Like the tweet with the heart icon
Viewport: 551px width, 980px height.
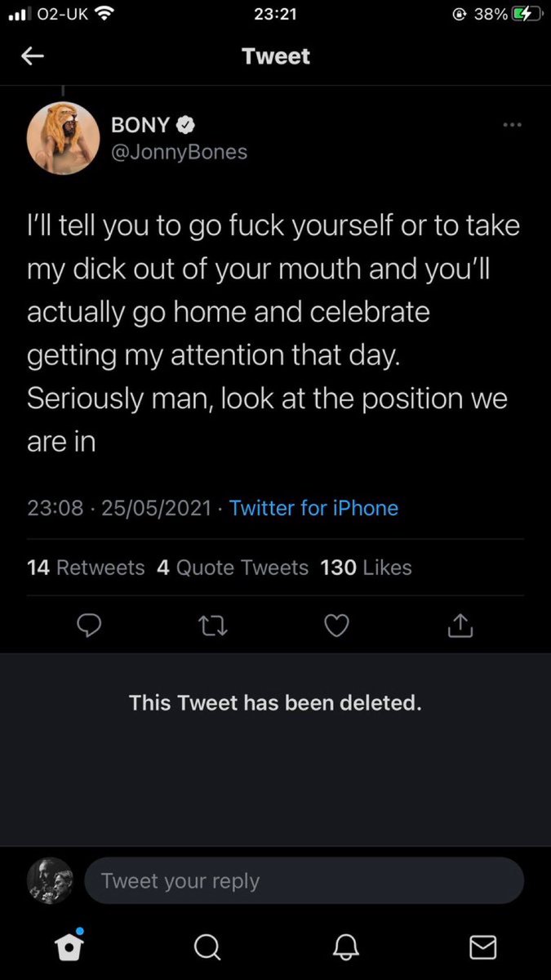(336, 626)
